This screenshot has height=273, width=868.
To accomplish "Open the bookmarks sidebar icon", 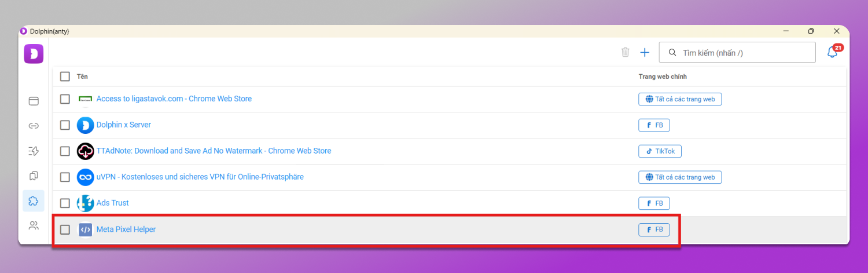I will click(x=34, y=176).
